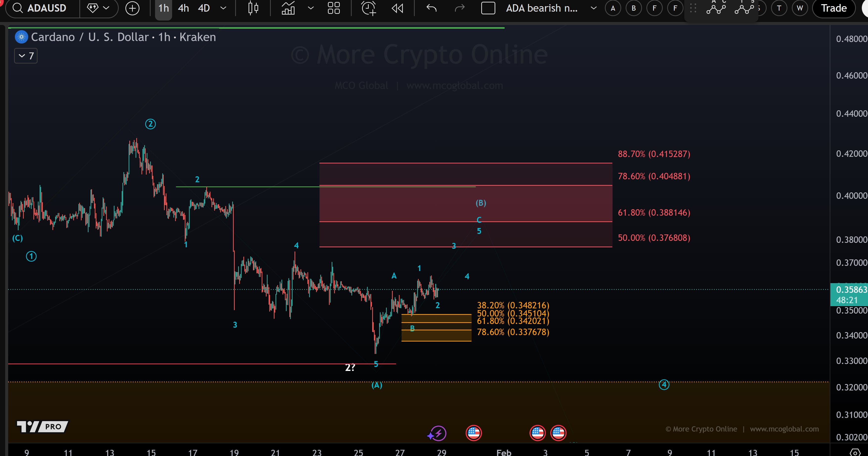The width and height of the screenshot is (868, 456).
Task: Toggle the checkbox beside the layout name
Action: (488, 8)
